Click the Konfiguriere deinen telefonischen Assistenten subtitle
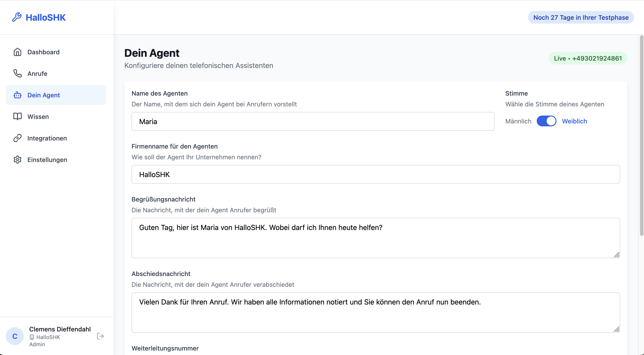The width and height of the screenshot is (644, 355). pos(199,66)
